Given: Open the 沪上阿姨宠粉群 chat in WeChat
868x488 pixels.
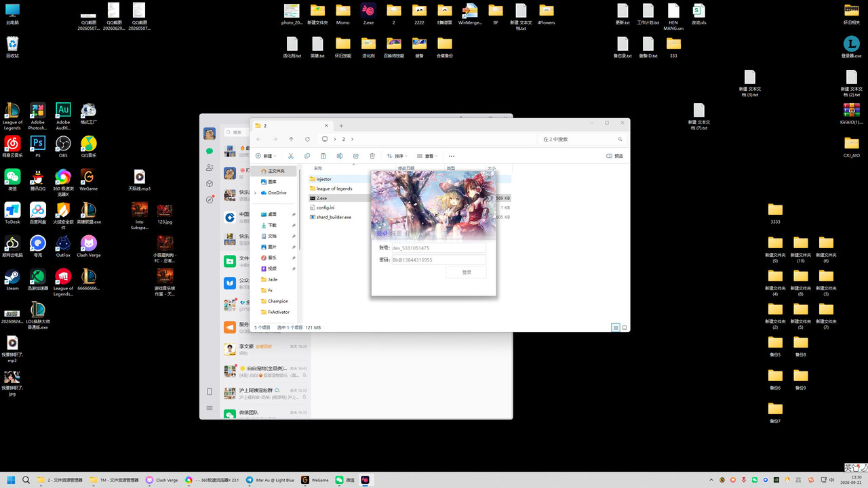Looking at the screenshot, I should (266, 394).
